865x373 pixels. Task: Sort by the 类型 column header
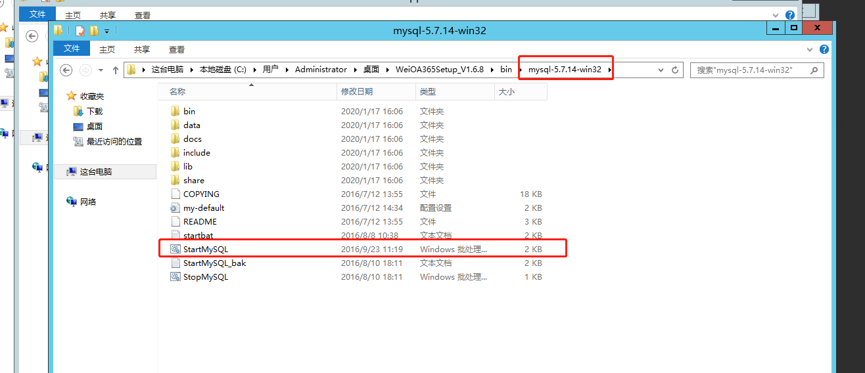point(455,92)
